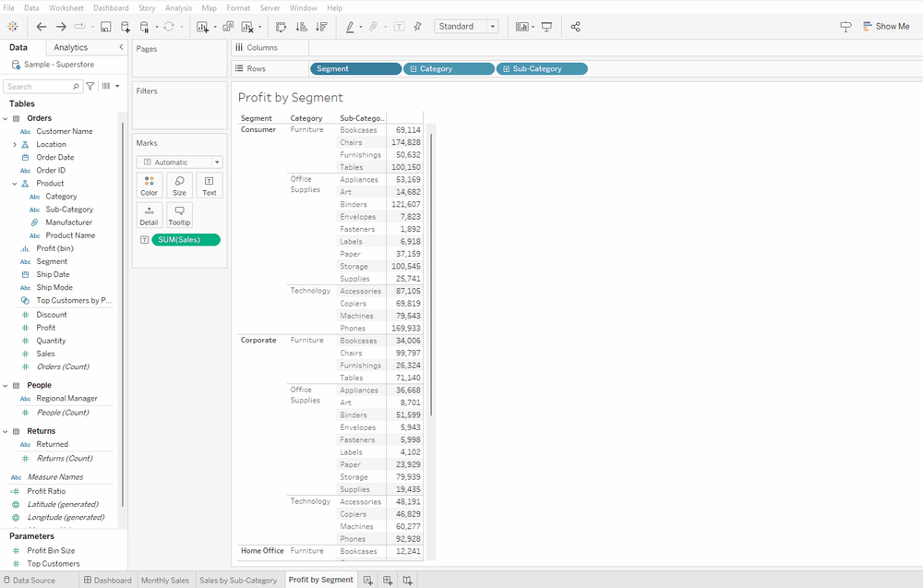Open the Color shelf on the Marks card
The width and height of the screenshot is (923, 588).
(x=149, y=185)
